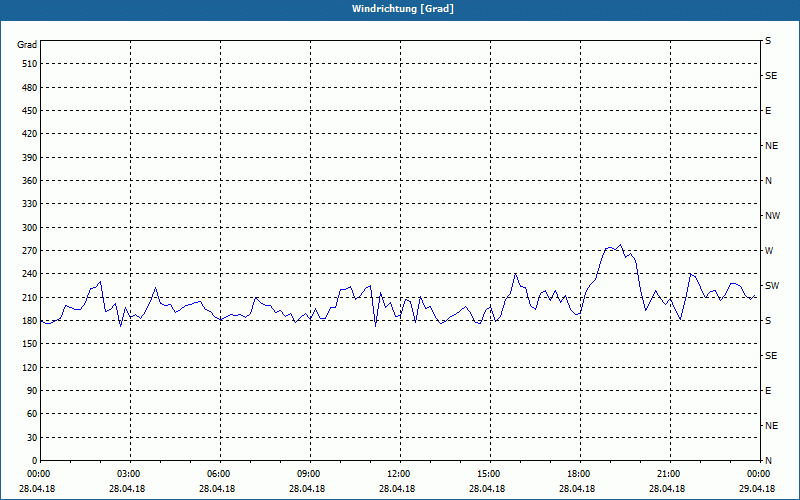The height and width of the screenshot is (500, 800).
Task: Click compass label N level with 360
Action: pyautogui.click(x=768, y=181)
